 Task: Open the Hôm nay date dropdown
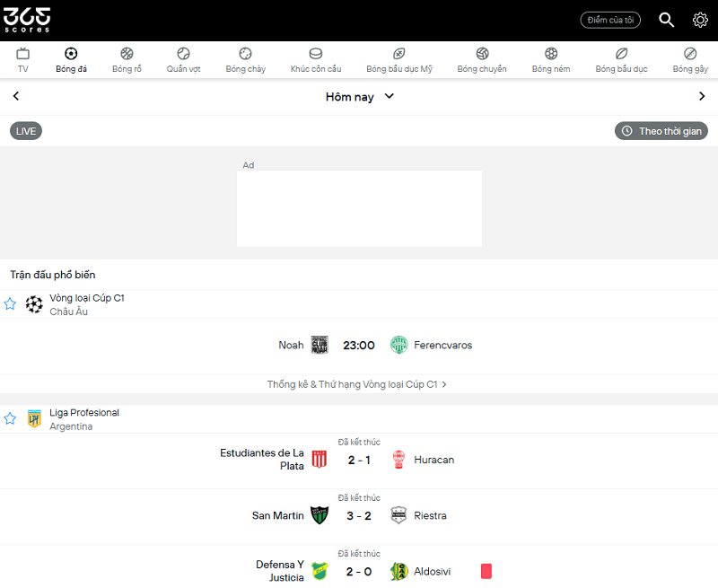[360, 97]
